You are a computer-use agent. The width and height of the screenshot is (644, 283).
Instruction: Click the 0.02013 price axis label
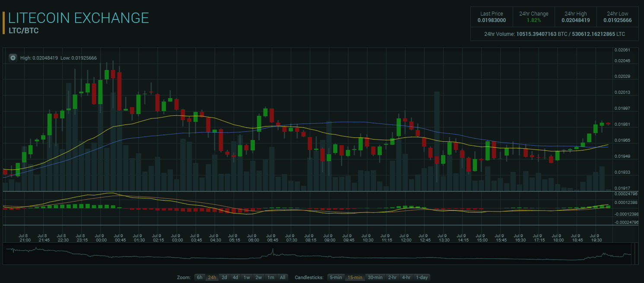click(622, 92)
